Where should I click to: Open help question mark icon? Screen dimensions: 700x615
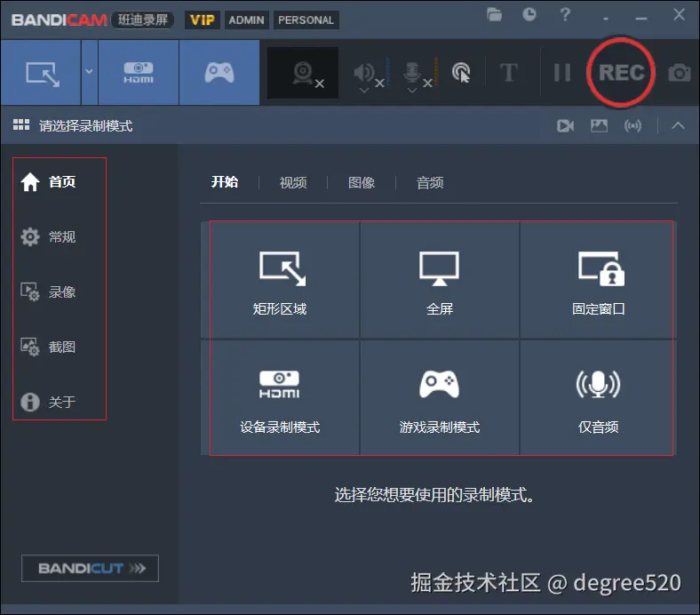(565, 15)
